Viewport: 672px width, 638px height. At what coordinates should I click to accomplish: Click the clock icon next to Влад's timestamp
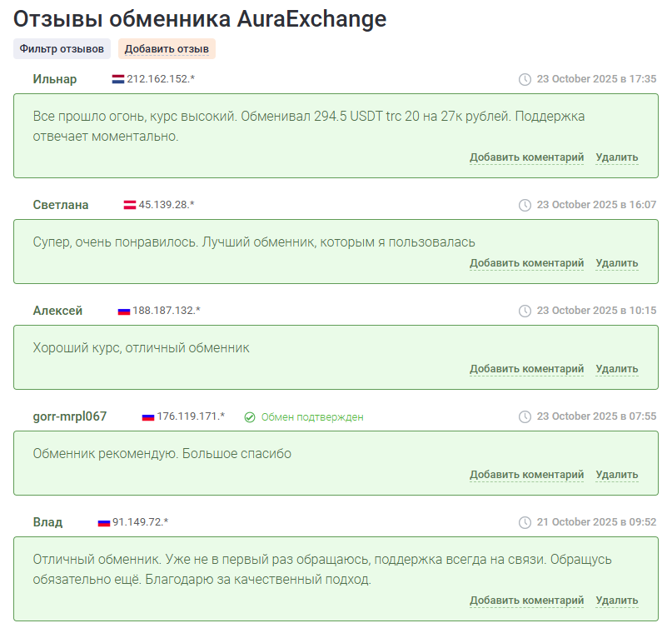point(524,521)
